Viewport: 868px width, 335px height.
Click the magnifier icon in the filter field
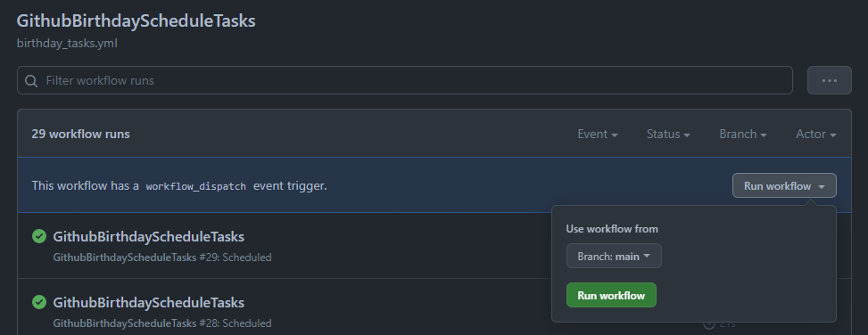(31, 81)
